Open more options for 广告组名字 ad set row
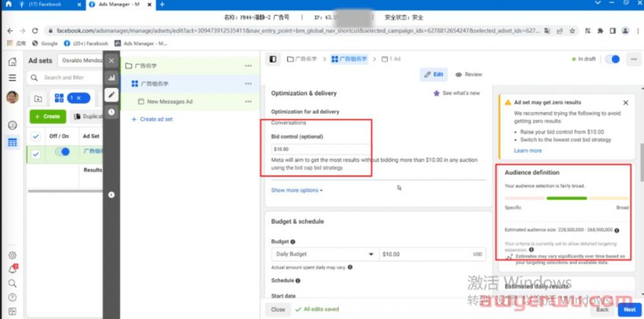 [248, 84]
